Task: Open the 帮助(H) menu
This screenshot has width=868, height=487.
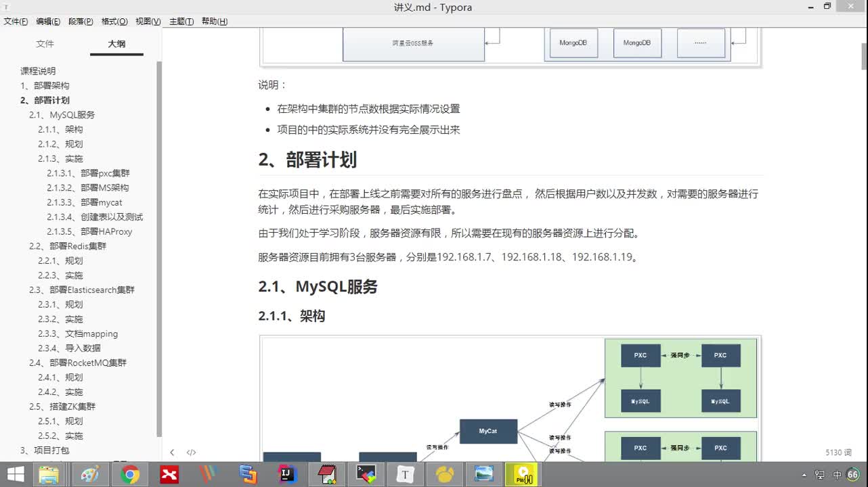Action: (215, 22)
